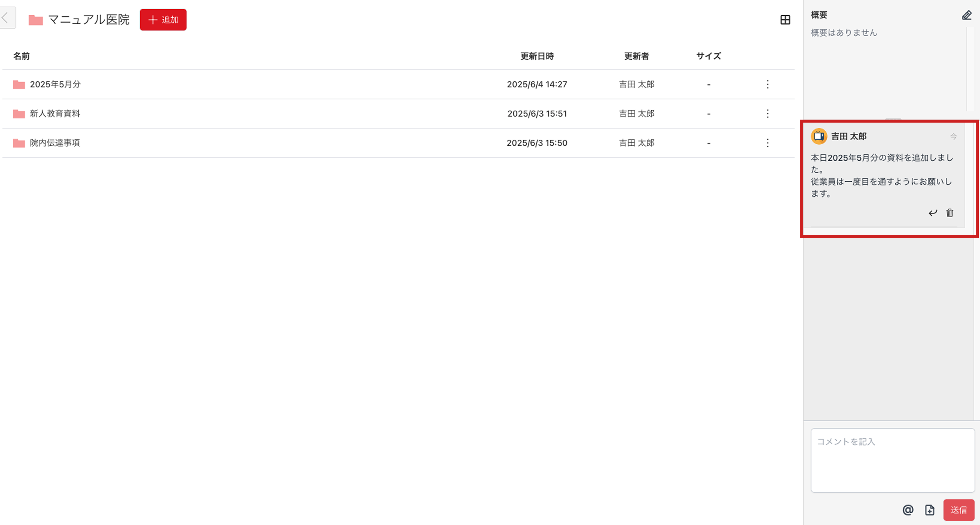
Task: Click the 概要はありません placeholder text
Action: 844,33
